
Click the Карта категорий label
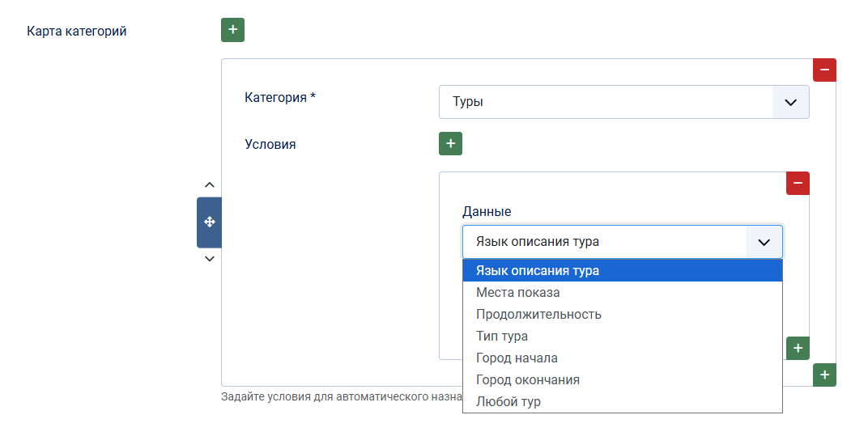[76, 31]
